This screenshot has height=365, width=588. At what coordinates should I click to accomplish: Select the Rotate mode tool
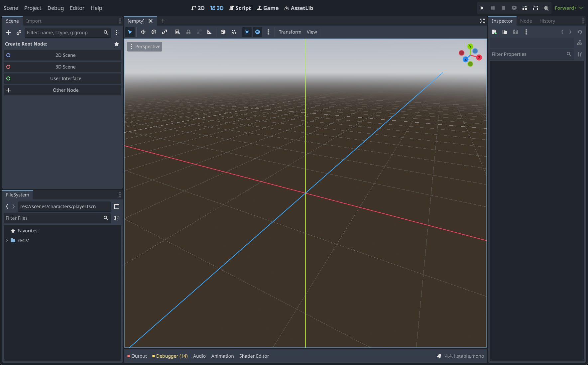(154, 32)
